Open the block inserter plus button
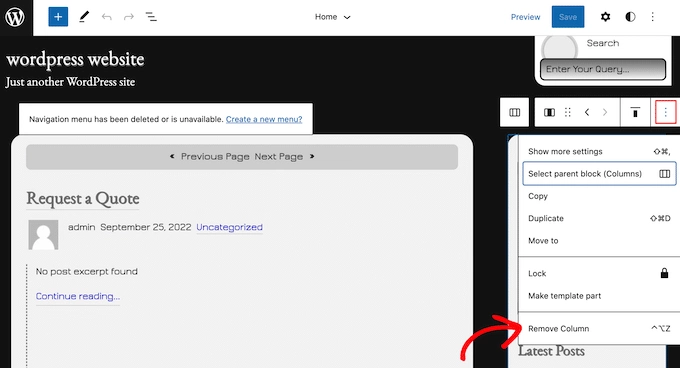The width and height of the screenshot is (680, 368). click(x=58, y=17)
